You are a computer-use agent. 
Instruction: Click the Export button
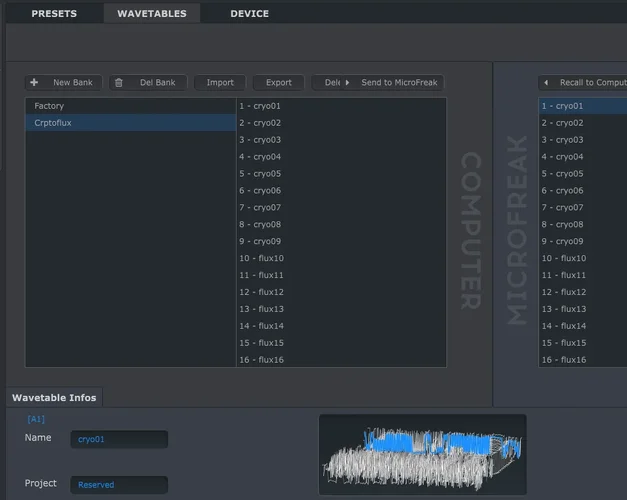(x=279, y=82)
